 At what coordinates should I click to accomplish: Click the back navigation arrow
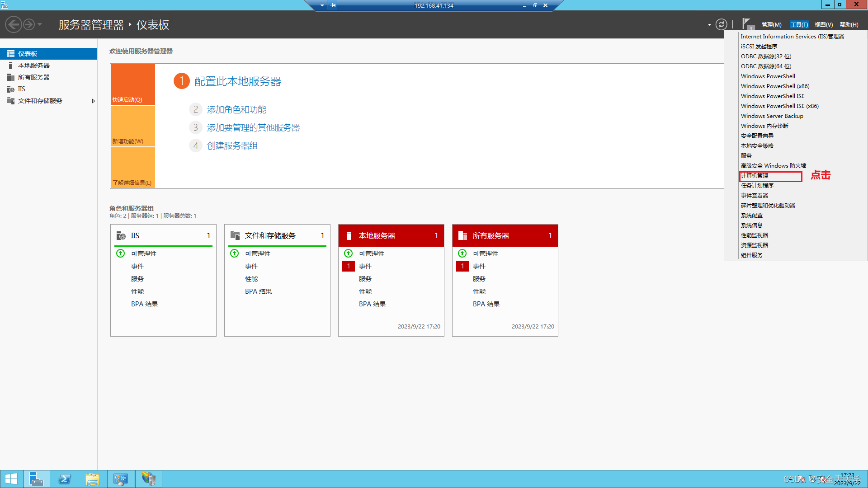pos(14,24)
